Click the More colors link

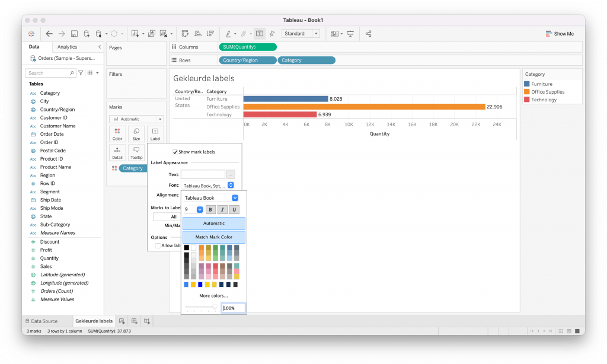click(x=213, y=295)
